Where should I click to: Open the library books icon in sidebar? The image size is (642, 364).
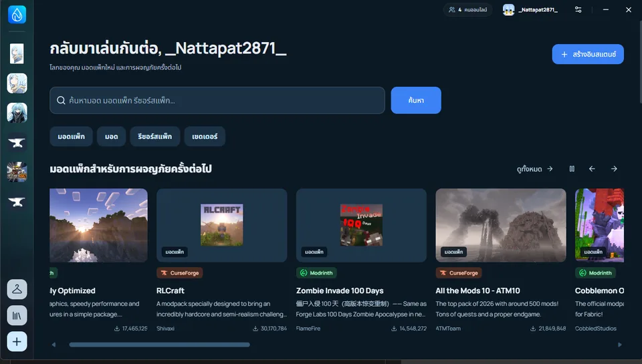17,315
